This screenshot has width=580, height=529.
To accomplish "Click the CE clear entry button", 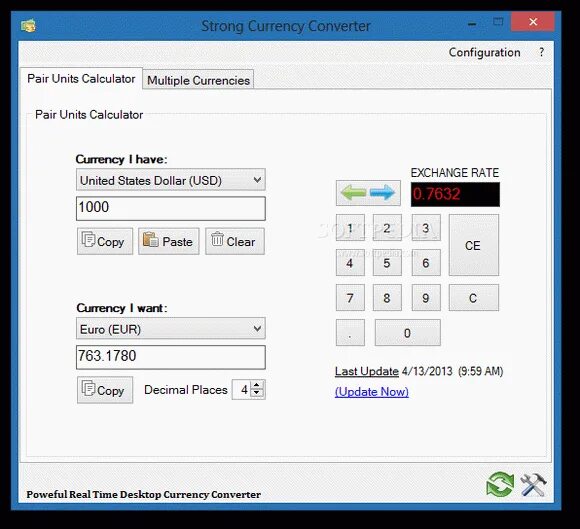I will [473, 245].
